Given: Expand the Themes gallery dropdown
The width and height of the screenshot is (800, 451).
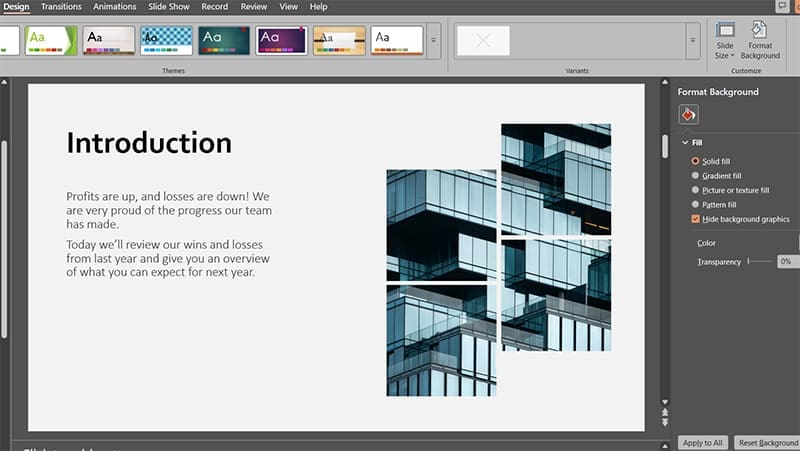Looking at the screenshot, I should [434, 41].
